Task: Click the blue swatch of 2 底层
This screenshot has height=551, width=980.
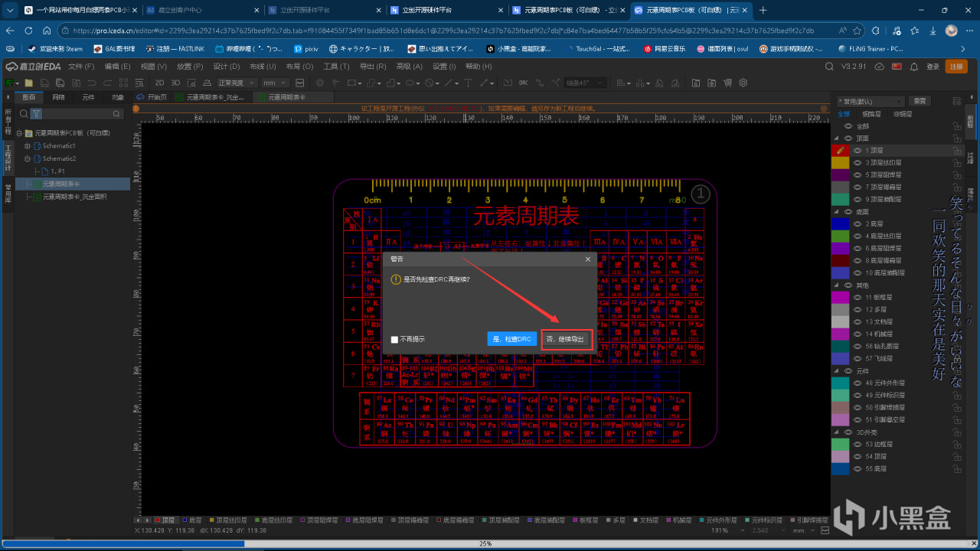Action: click(840, 223)
